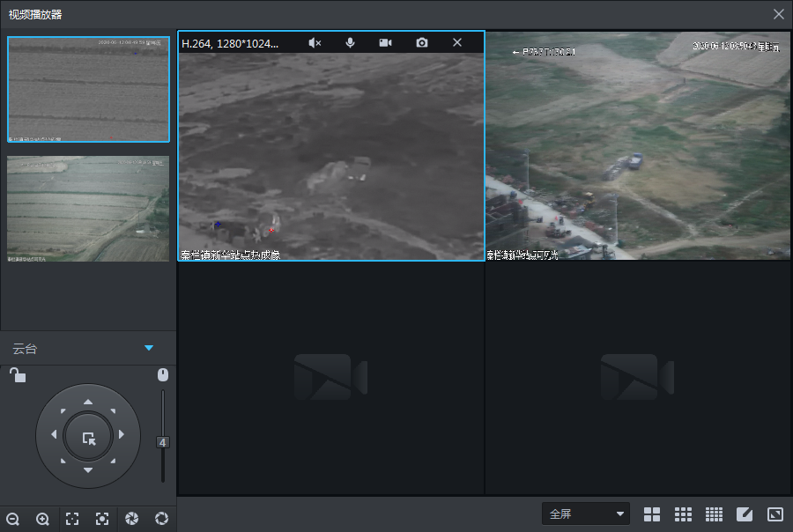
Task: Toggle the microphone talk icon
Action: pos(350,42)
